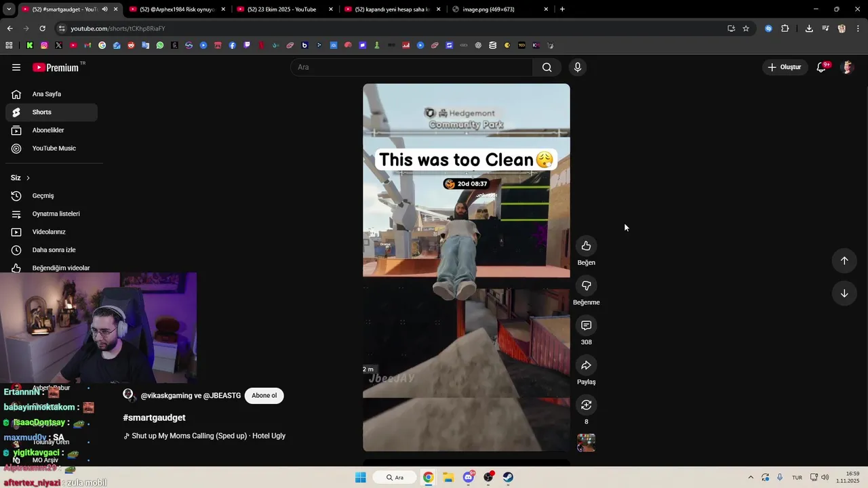Select Shorts in the sidebar
Screen dimensions: 868x488
52,113
